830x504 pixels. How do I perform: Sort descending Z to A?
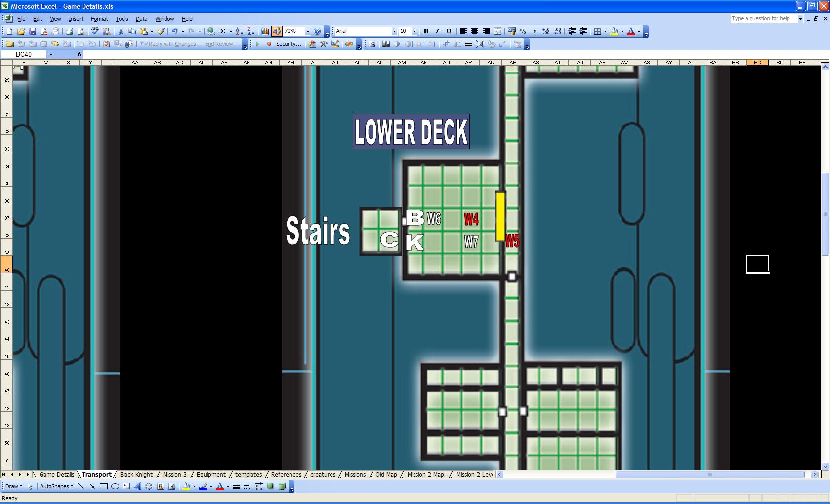click(x=250, y=31)
